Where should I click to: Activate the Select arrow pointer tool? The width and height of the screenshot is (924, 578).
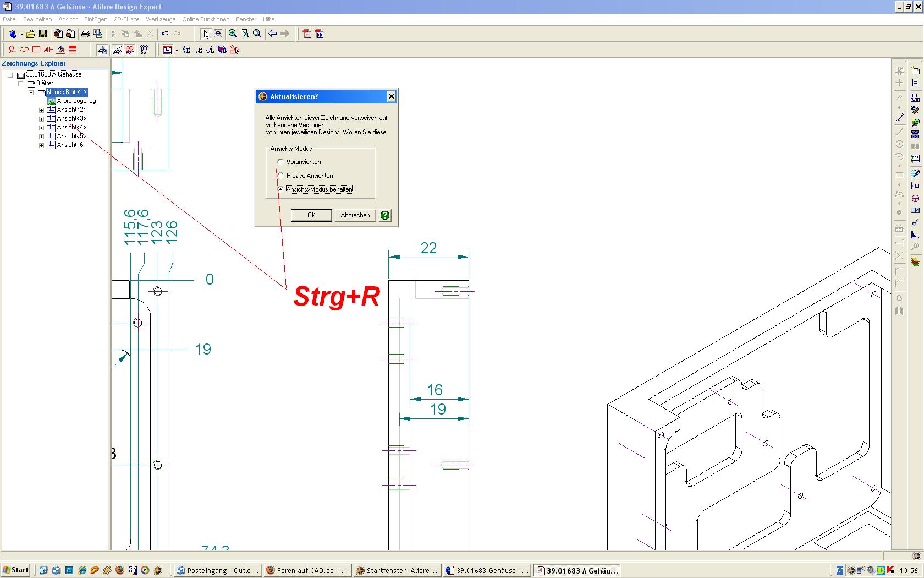[x=206, y=34]
